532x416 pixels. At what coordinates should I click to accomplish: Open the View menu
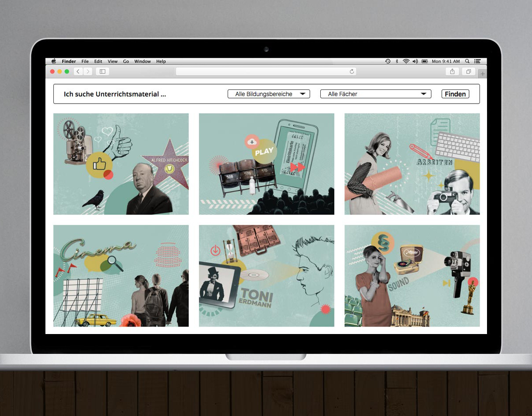point(112,62)
